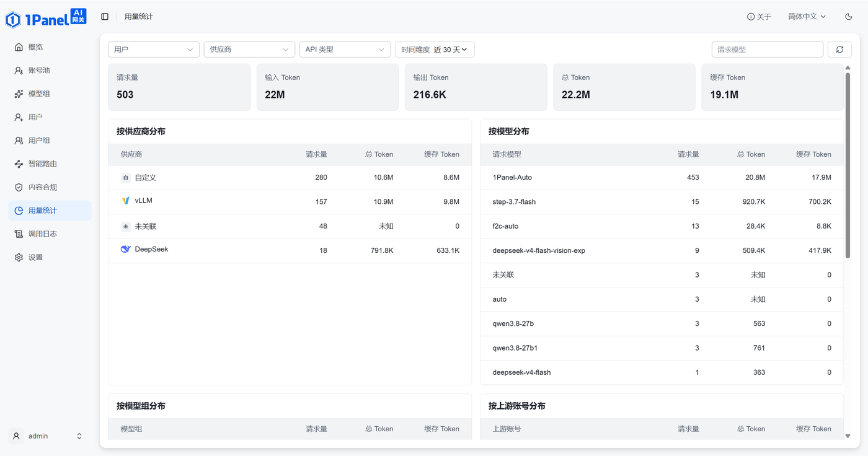Click the 未关联 provider badge icon

[x=126, y=227]
